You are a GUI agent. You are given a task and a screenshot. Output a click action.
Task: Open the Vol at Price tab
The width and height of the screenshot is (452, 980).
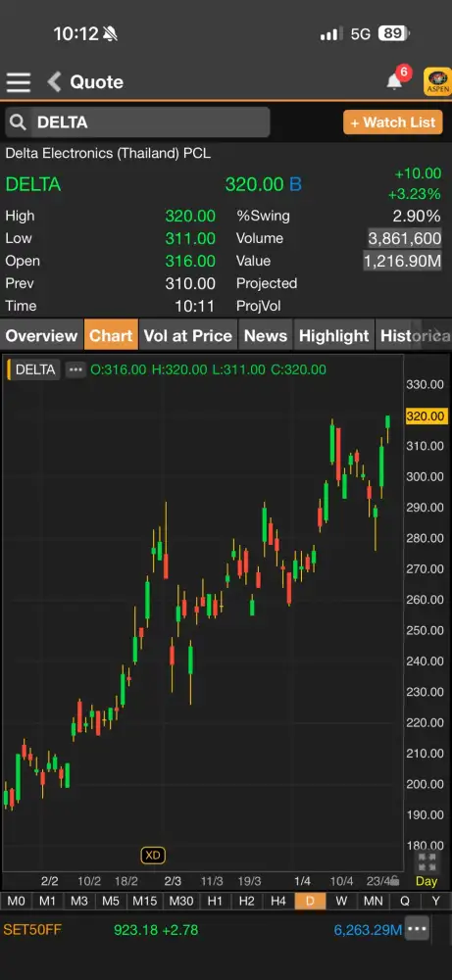point(187,335)
